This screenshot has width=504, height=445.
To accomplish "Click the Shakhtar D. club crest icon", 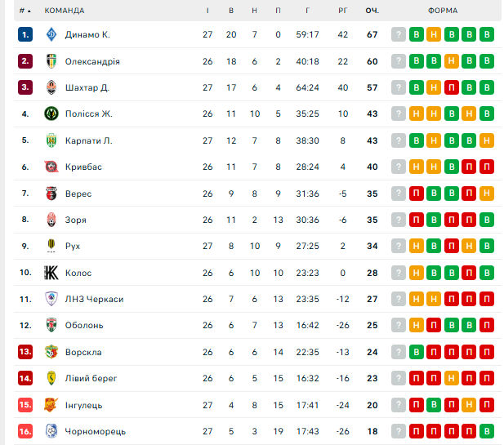I will coord(51,87).
